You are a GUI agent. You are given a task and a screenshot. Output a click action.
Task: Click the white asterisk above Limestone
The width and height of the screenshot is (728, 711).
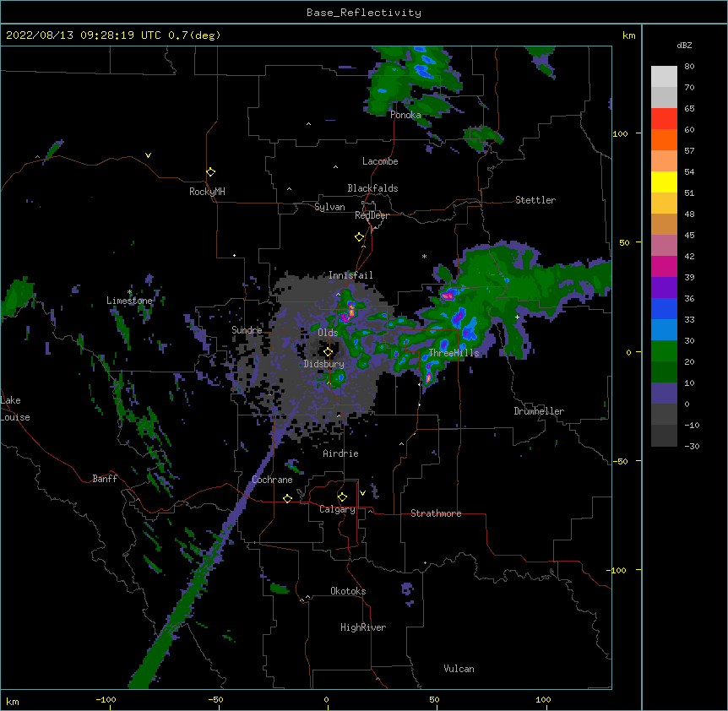(129, 292)
